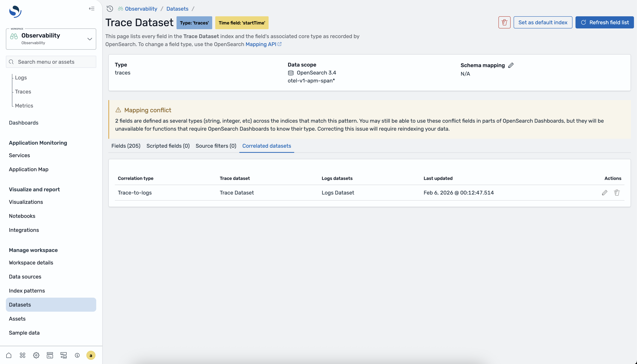Open recent items history icon

[x=110, y=9]
